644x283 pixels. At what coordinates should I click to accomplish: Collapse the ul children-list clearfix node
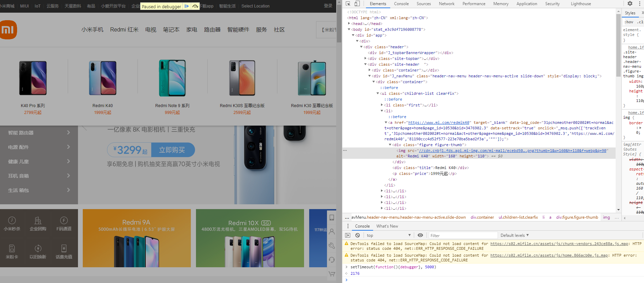pyautogui.click(x=378, y=93)
